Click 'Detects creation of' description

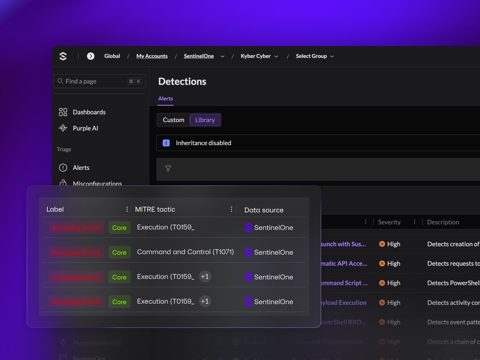tap(453, 244)
